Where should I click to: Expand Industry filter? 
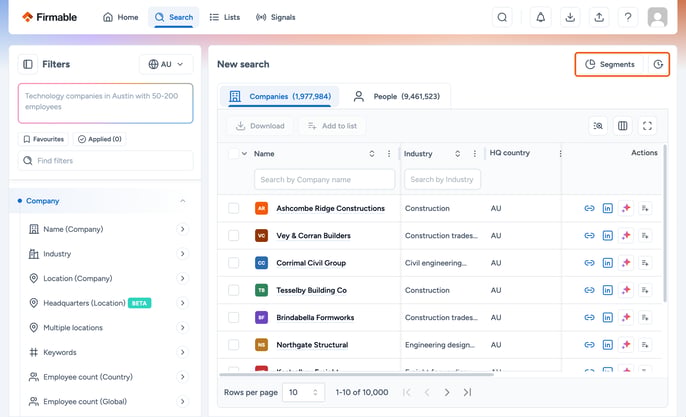pyautogui.click(x=182, y=254)
